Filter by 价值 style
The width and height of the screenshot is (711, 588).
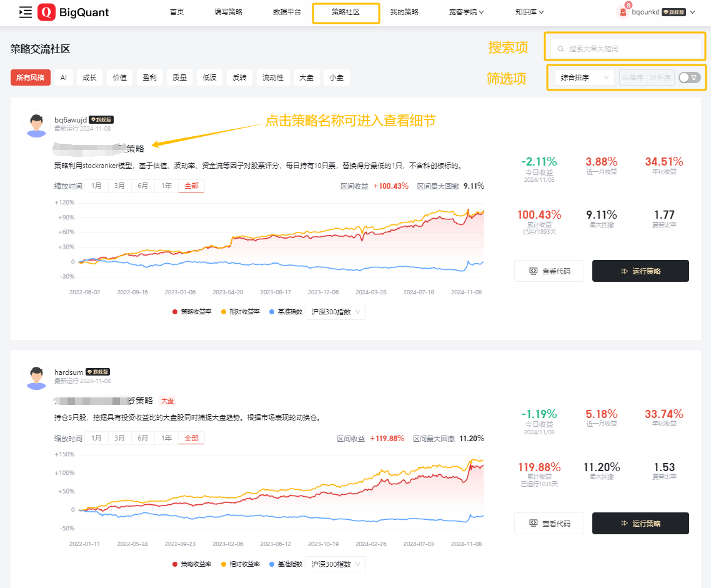coord(120,77)
